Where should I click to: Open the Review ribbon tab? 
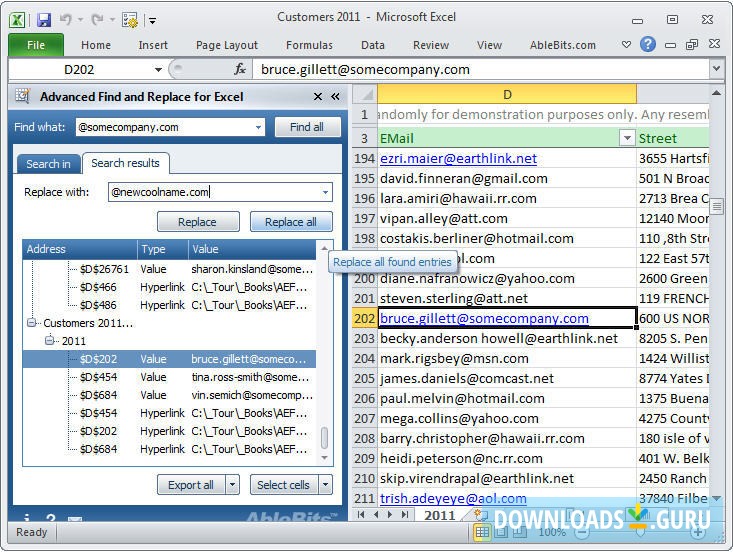pyautogui.click(x=431, y=45)
